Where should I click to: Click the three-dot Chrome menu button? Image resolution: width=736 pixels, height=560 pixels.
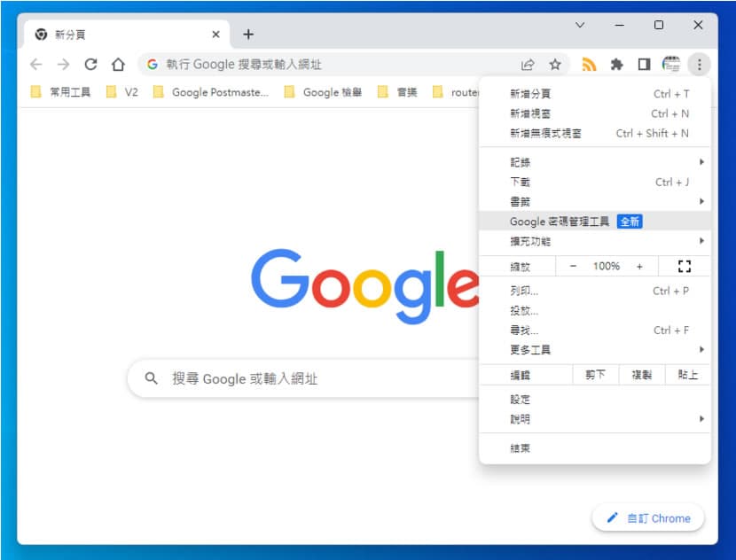[x=699, y=65]
